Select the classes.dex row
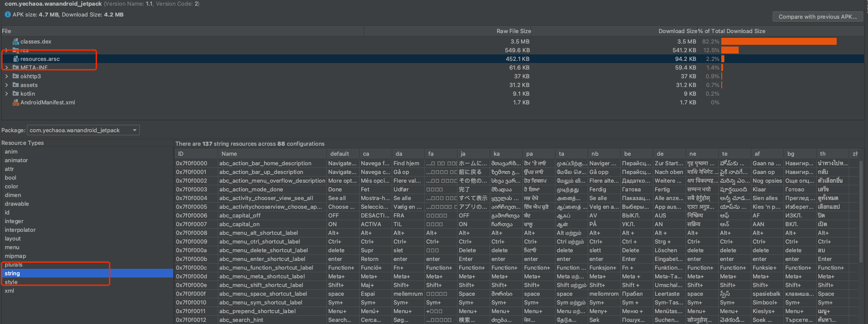This screenshot has height=324, width=868. pyautogui.click(x=432, y=42)
